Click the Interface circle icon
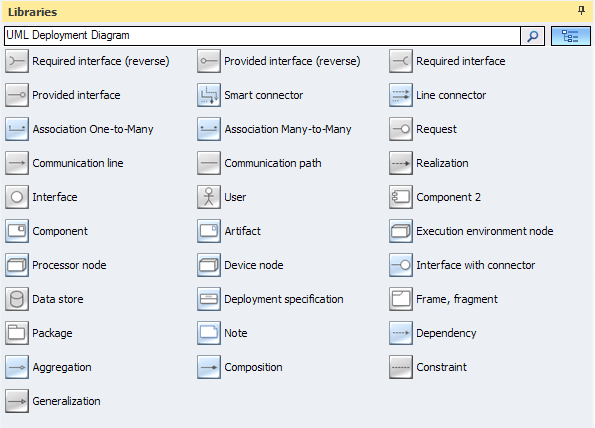Screen dimensions: 595x428 (17, 197)
